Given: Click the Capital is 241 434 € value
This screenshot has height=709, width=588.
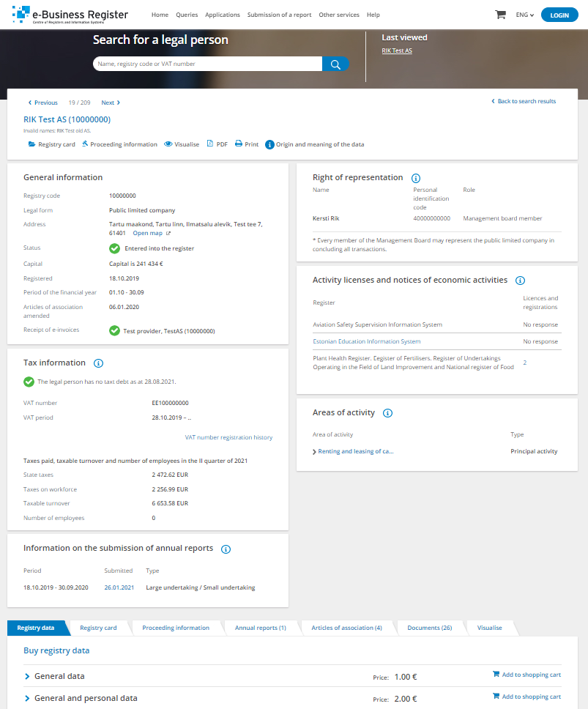Looking at the screenshot, I should 136,264.
